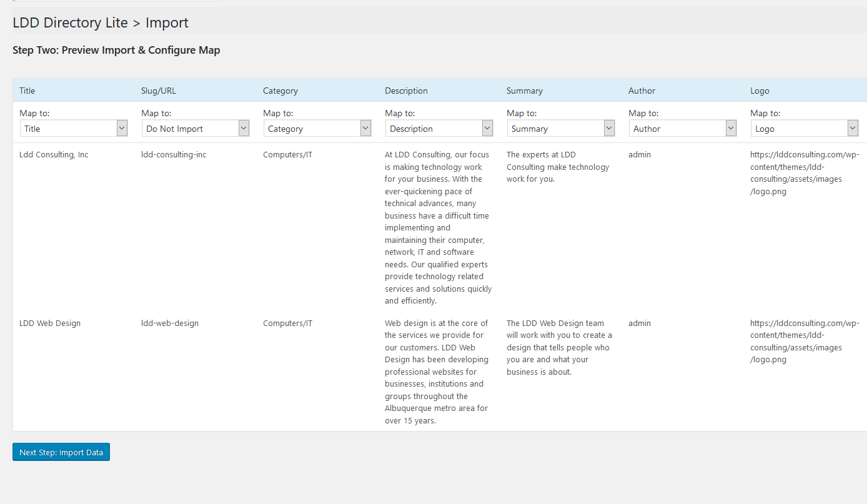This screenshot has width=867, height=504.
Task: Click 'Step Two: Preview Import & Configure Map' heading
Action: pyautogui.click(x=116, y=50)
